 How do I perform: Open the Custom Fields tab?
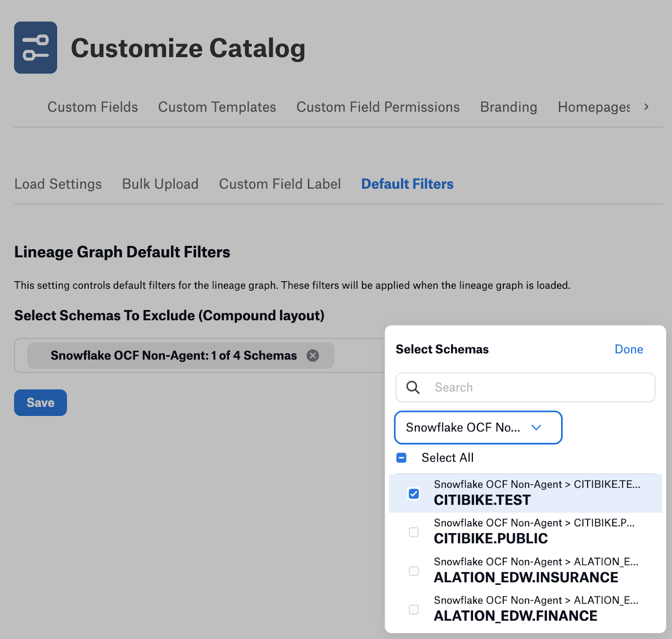92,107
